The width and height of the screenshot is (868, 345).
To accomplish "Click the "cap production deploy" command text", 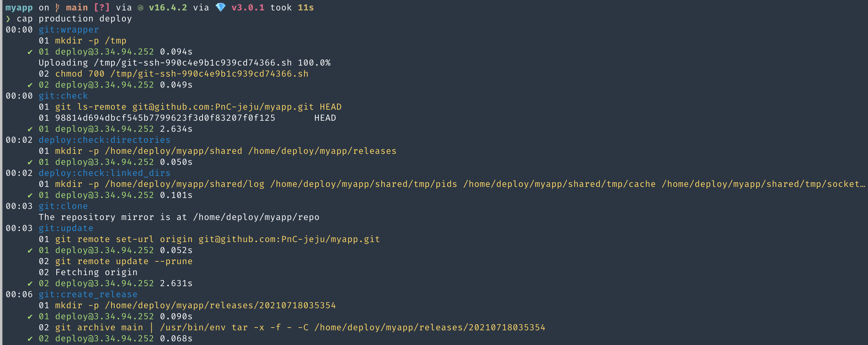I will [74, 19].
